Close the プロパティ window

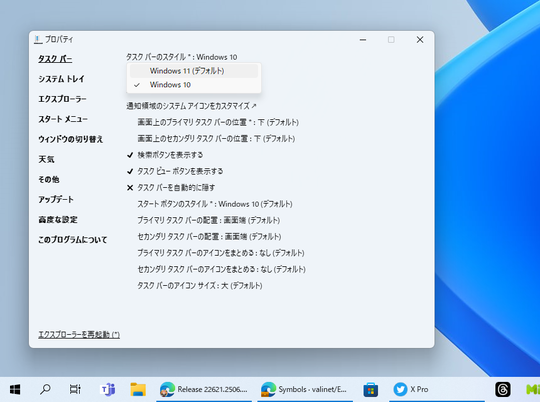click(x=420, y=40)
